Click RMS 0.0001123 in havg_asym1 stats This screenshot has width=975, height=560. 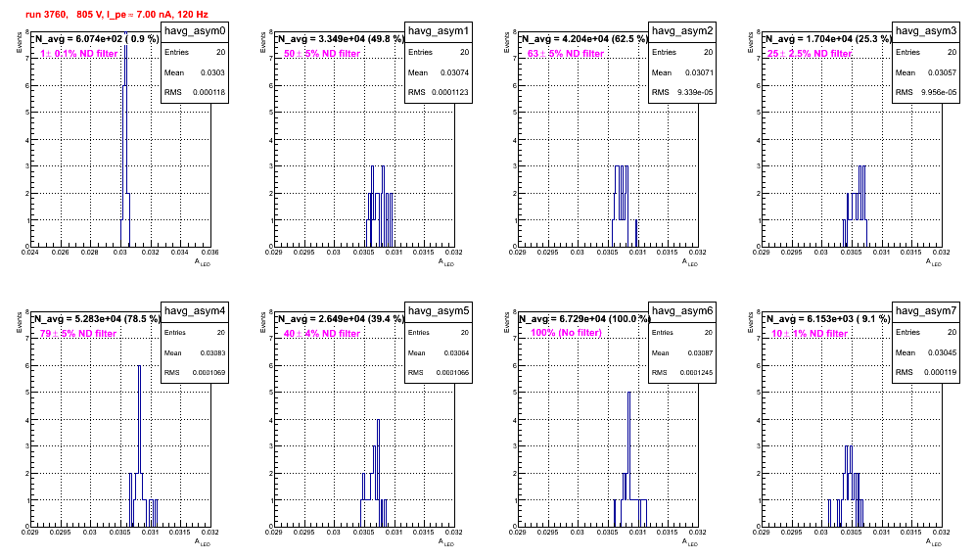coord(439,92)
